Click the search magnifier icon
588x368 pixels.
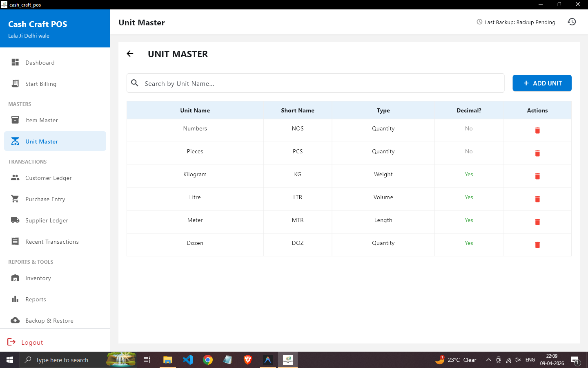point(135,83)
